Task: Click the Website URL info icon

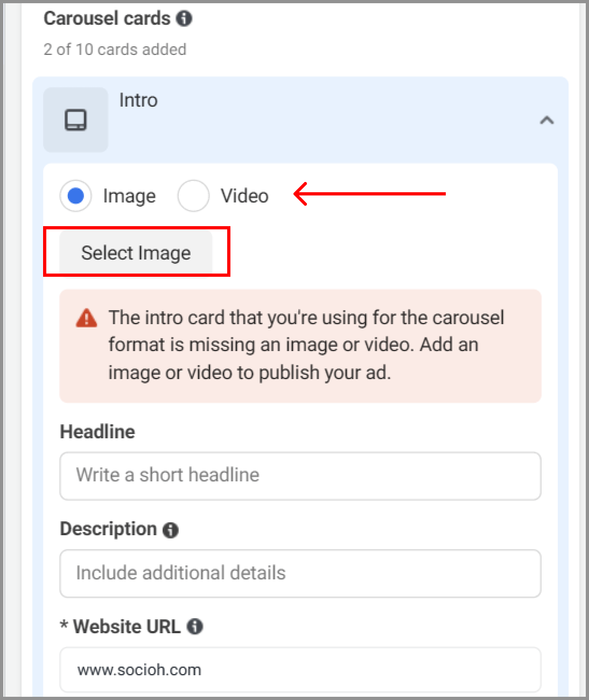Action: 195,626
